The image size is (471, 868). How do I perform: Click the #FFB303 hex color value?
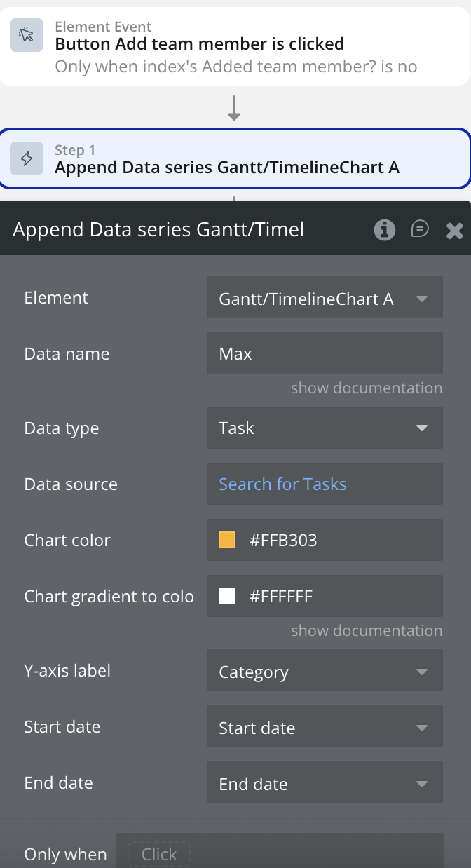[x=283, y=540]
